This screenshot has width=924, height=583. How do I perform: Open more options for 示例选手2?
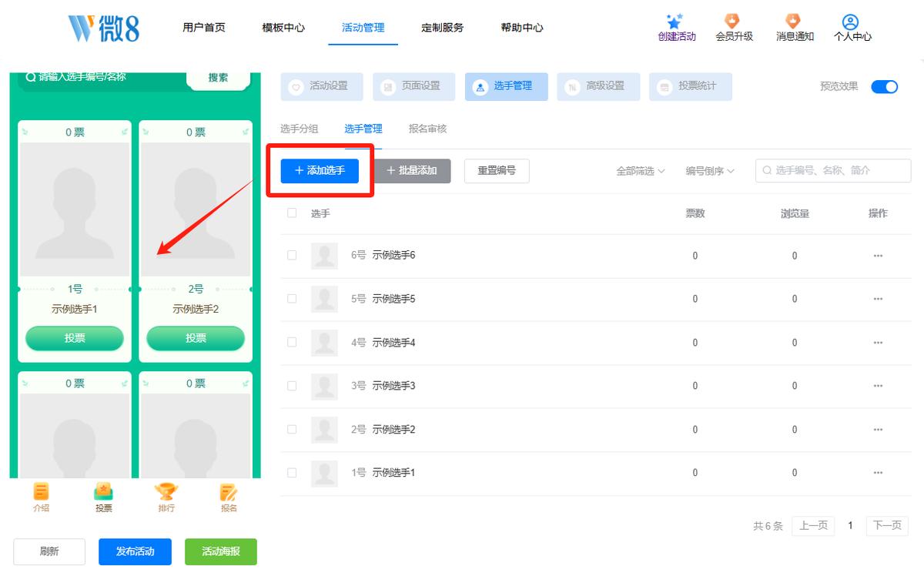[x=878, y=430]
